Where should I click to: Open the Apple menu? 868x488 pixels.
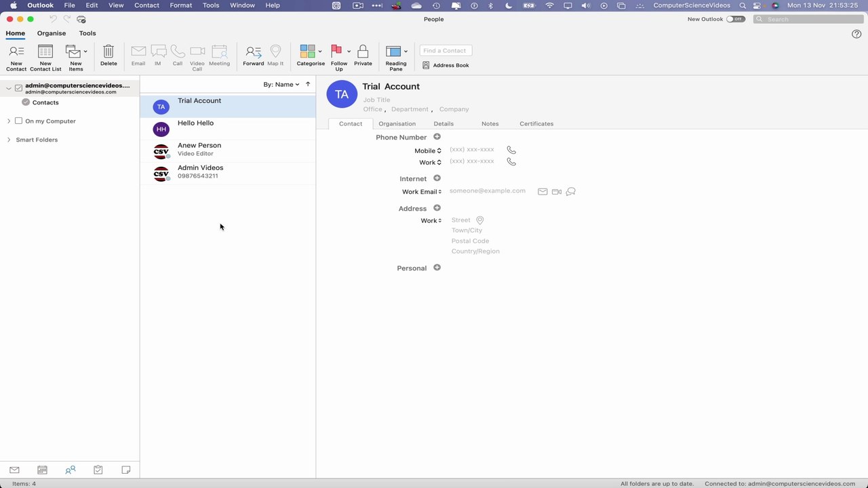(13, 5)
